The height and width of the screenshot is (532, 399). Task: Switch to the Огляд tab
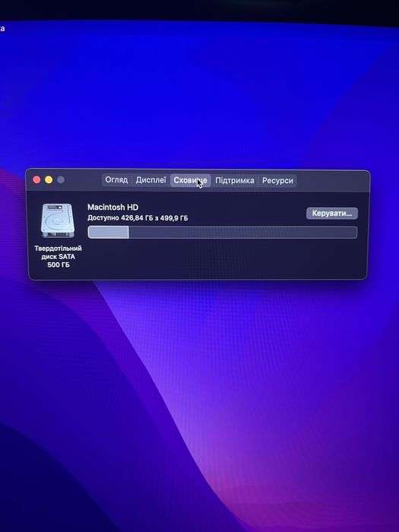coord(116,180)
